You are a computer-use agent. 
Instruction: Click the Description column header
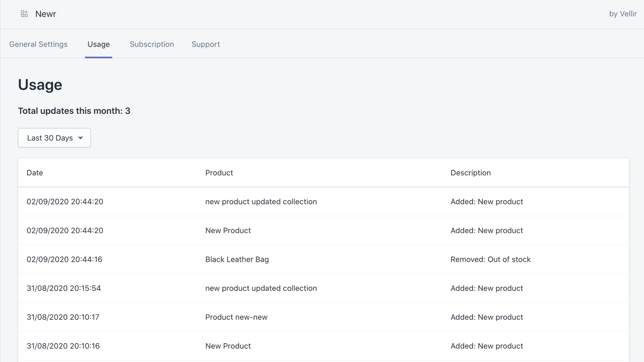(471, 173)
